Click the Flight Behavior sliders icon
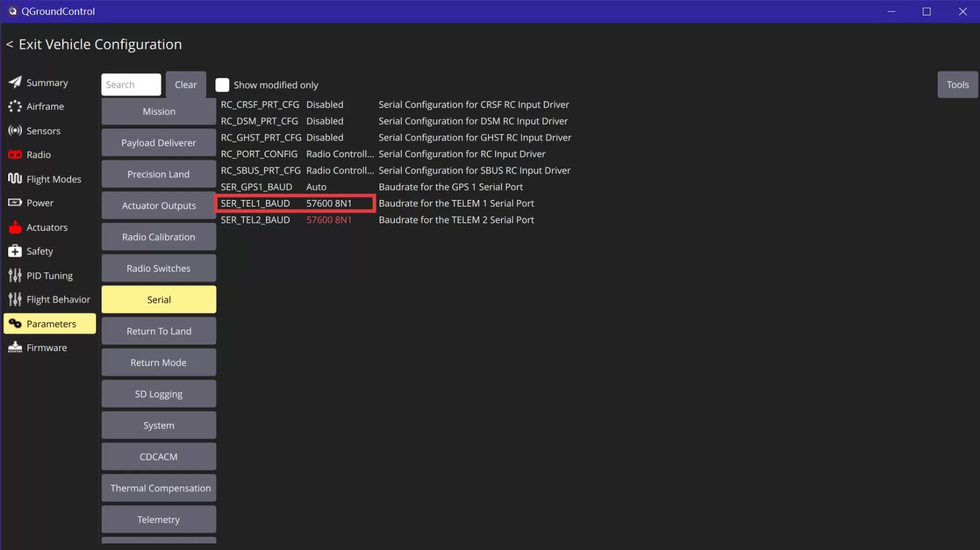Screen dimensions: 980x550 [15, 299]
